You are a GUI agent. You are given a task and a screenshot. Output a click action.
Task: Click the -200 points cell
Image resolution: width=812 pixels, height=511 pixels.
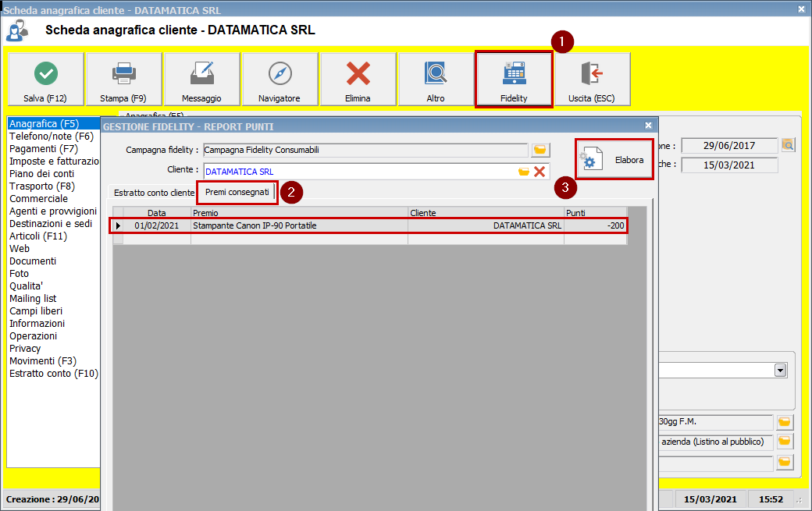tap(596, 225)
